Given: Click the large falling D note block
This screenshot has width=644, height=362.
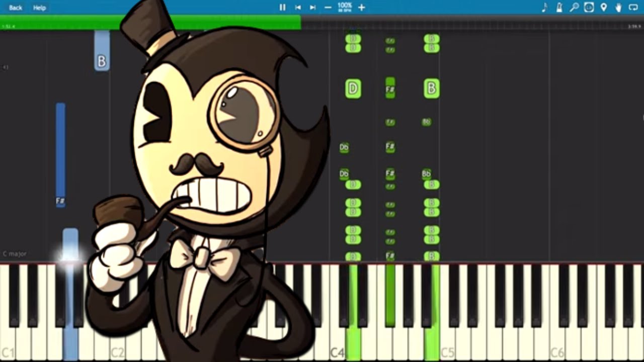Looking at the screenshot, I should point(353,88).
